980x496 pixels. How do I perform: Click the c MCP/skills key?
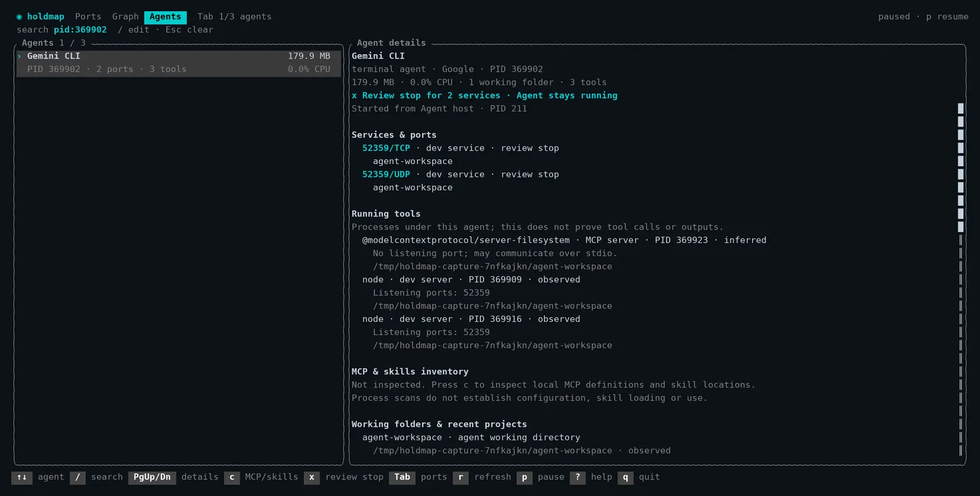[x=232, y=477]
